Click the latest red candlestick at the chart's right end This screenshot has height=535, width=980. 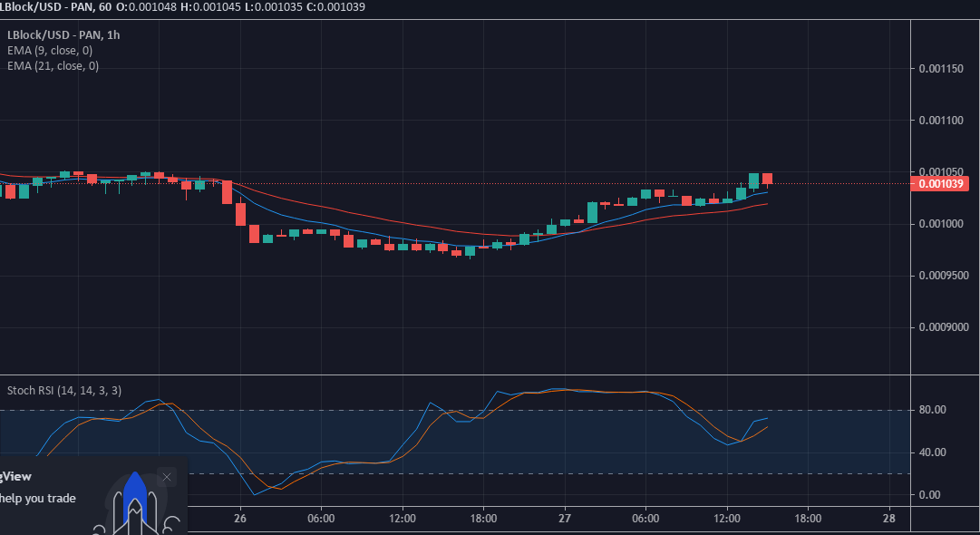pyautogui.click(x=767, y=179)
